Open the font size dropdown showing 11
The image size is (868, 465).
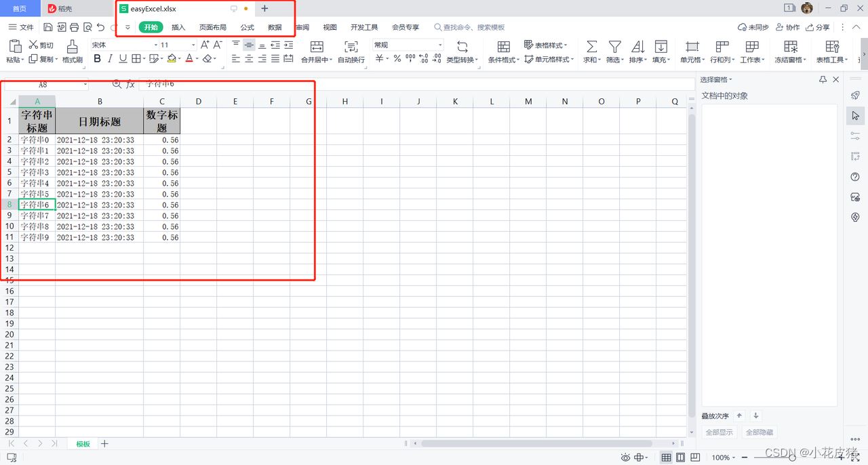tap(193, 45)
